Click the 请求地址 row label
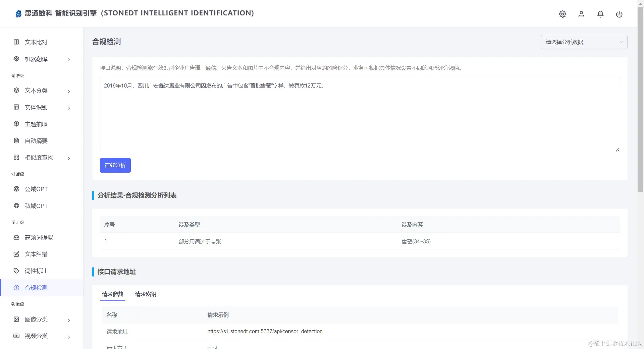The width and height of the screenshot is (644, 349). click(x=117, y=332)
